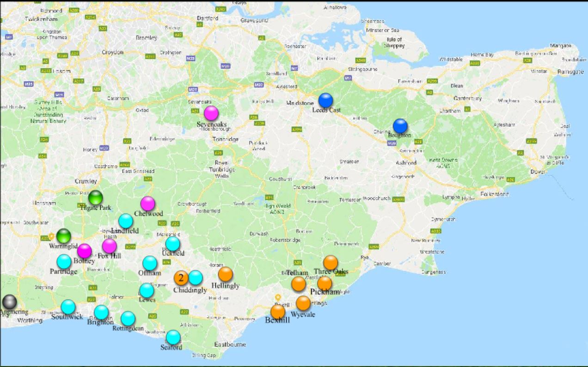Select the blue Leeds Cast marker
The height and width of the screenshot is (367, 588).
(326, 100)
